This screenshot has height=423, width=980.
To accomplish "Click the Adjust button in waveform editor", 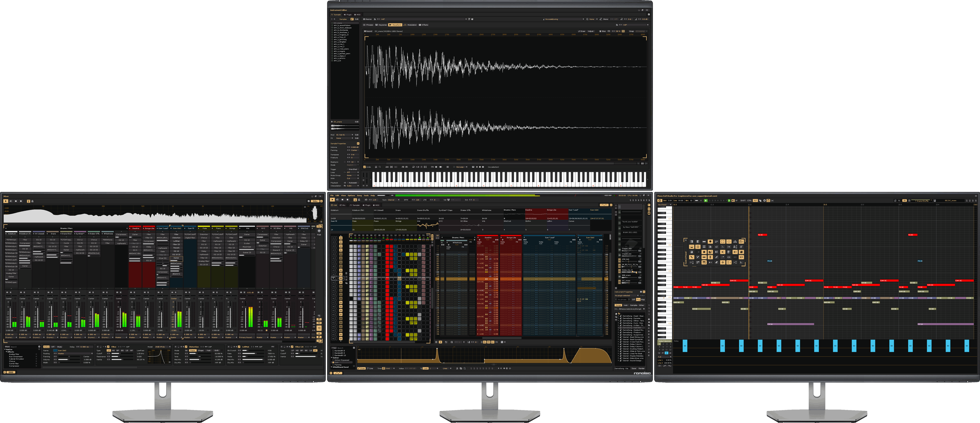I will point(591,31).
